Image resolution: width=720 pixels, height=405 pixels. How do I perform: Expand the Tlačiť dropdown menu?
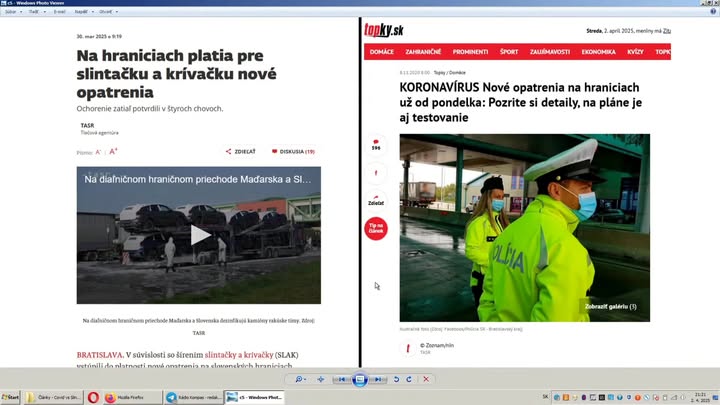click(x=34, y=12)
